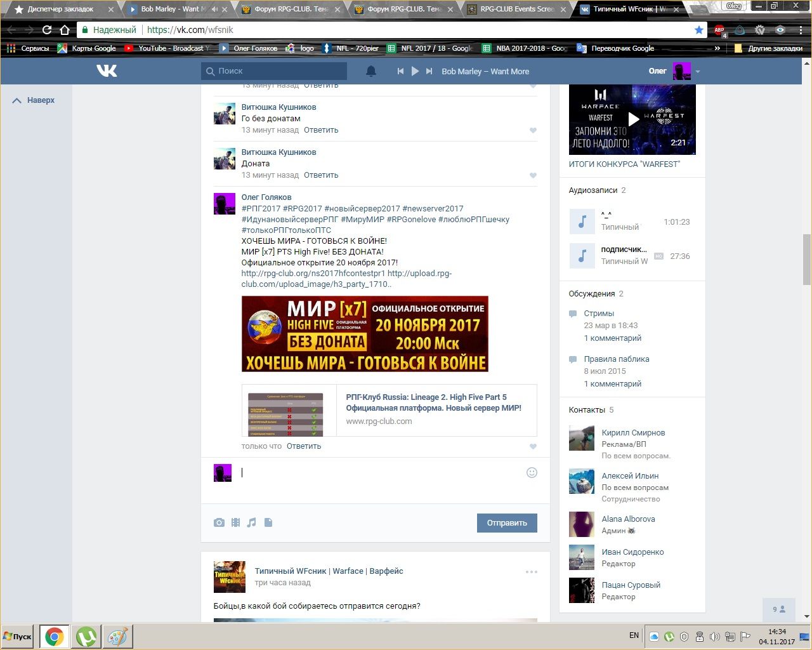Viewport: 812px width, 650px height.
Task: Open Paint from the taskbar
Action: (x=118, y=637)
